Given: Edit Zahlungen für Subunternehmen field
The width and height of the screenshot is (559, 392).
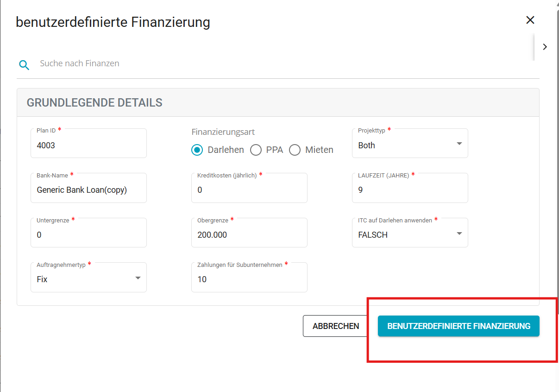Looking at the screenshot, I should coord(249,277).
